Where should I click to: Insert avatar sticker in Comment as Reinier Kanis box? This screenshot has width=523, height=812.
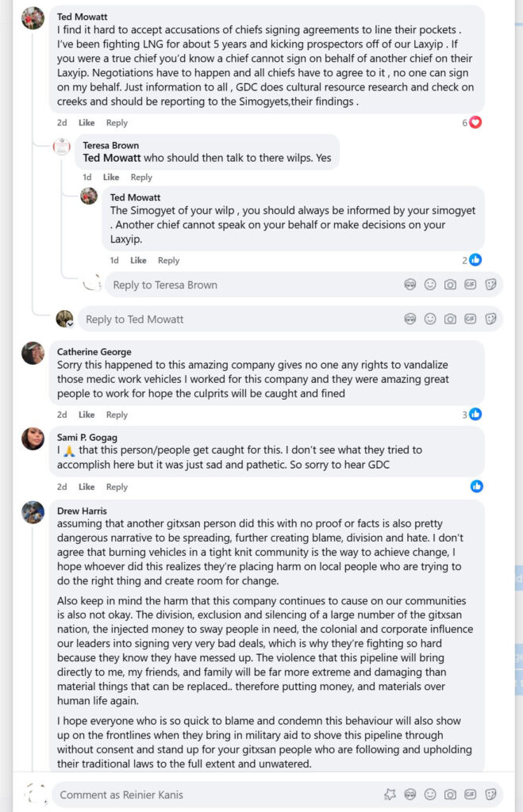tap(410, 795)
